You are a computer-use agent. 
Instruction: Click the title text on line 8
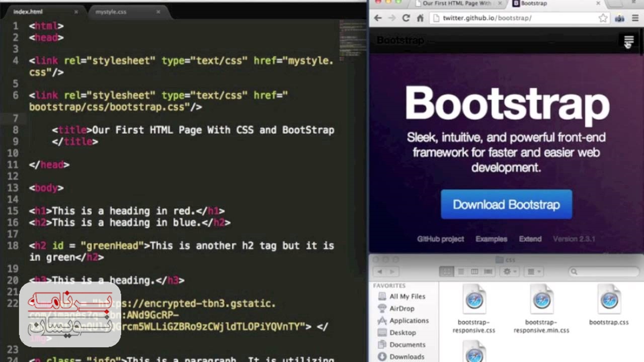coord(213,130)
